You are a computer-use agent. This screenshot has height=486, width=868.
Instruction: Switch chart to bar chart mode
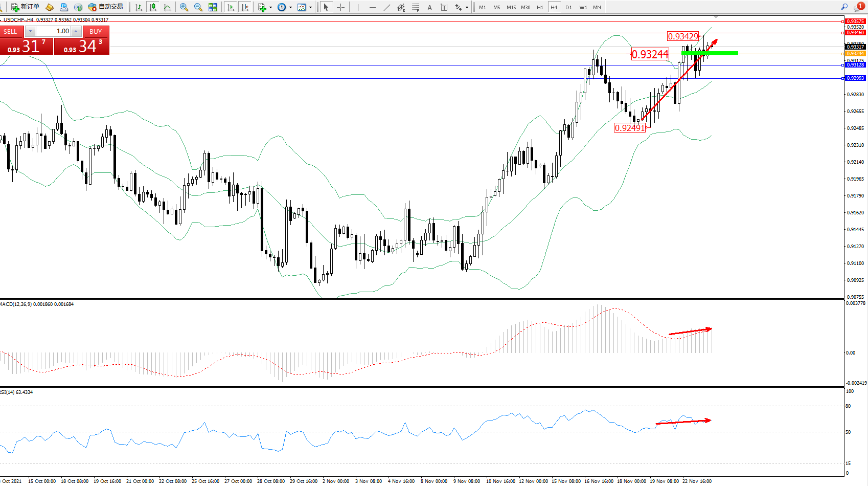[139, 7]
